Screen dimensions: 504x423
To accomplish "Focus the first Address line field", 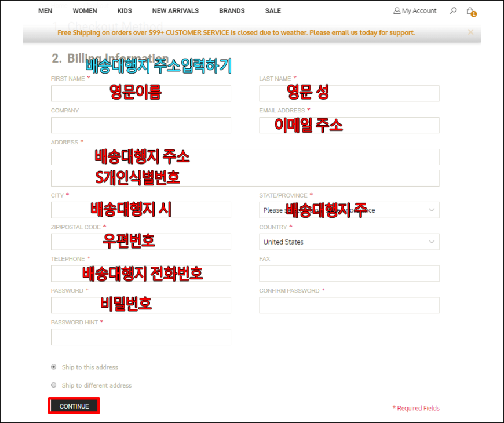I will tap(245, 157).
